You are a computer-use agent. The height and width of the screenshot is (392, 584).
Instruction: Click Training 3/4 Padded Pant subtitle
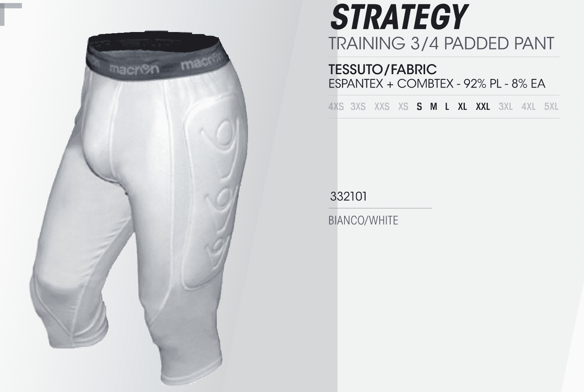click(x=441, y=43)
